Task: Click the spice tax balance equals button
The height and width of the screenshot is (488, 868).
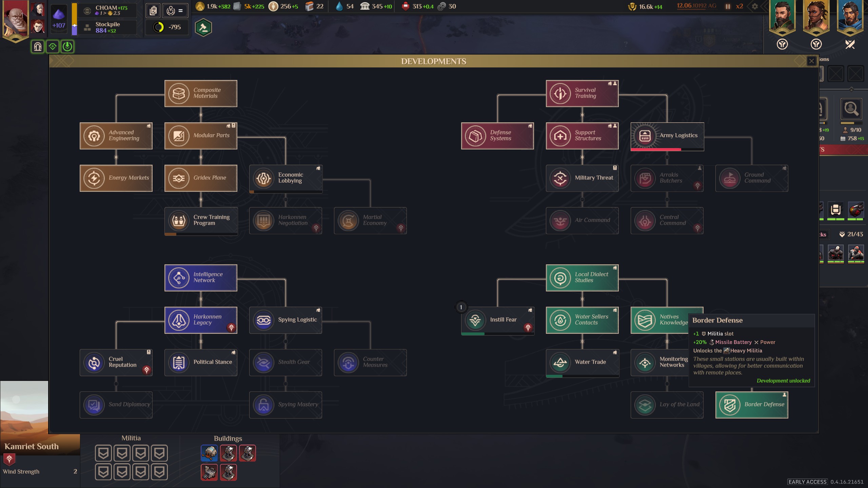Action: pos(175,11)
